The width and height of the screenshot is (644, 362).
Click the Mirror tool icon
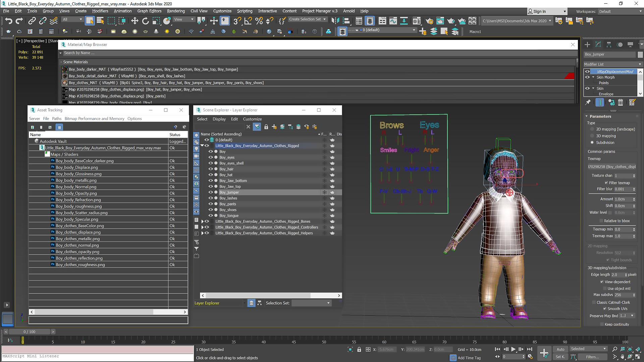(x=335, y=21)
